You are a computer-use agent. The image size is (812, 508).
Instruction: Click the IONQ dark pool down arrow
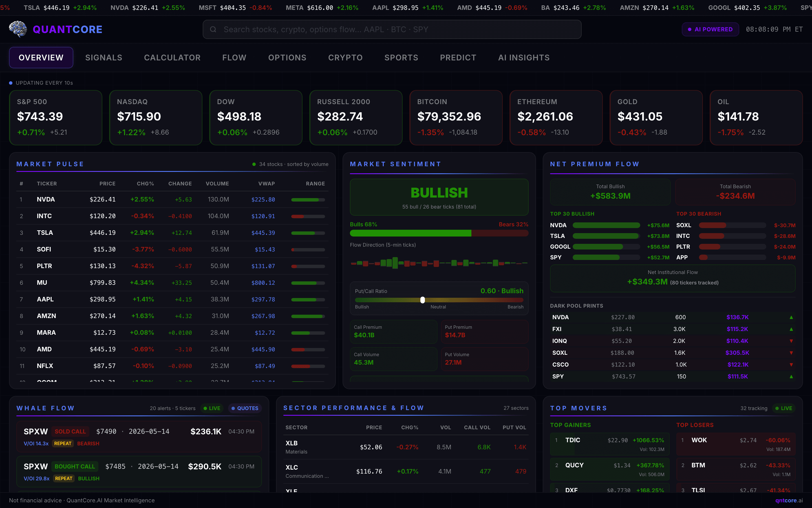(x=791, y=341)
